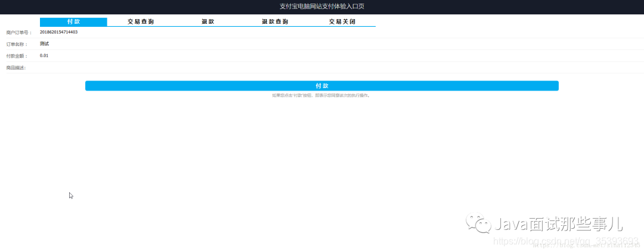Click the 商品描述 label

coord(17,68)
